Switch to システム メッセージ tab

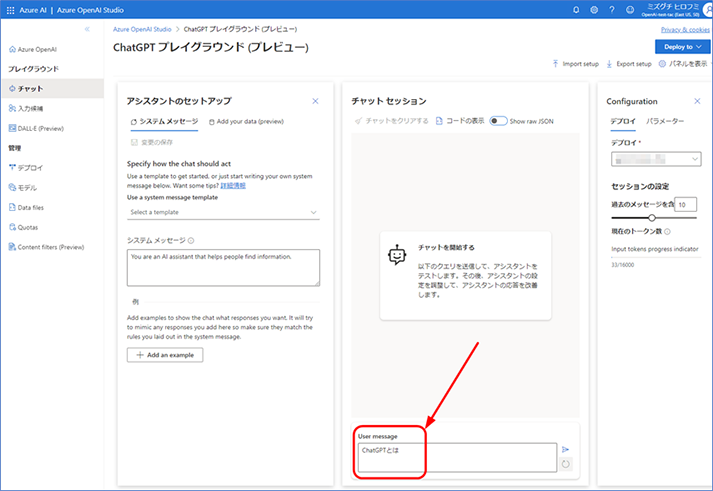click(x=164, y=121)
